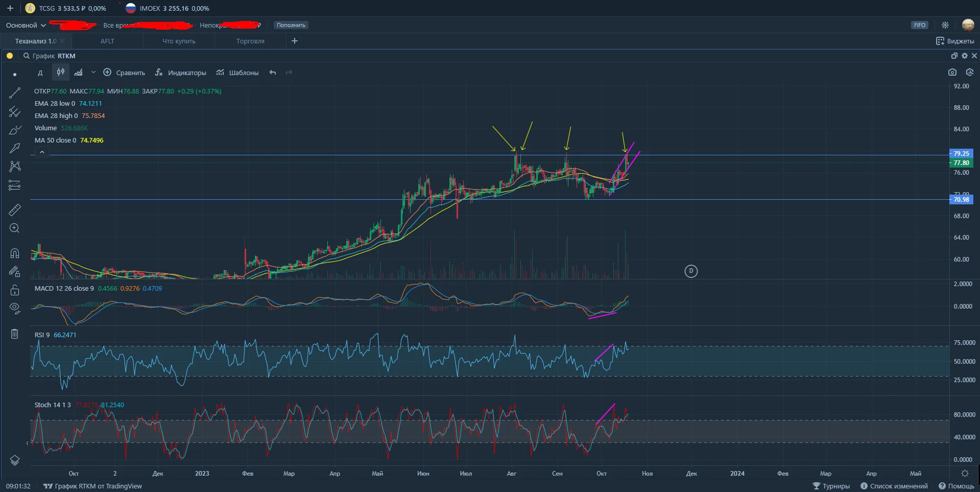Switch to the Что купить tab
Image resolution: width=980 pixels, height=492 pixels.
[179, 41]
